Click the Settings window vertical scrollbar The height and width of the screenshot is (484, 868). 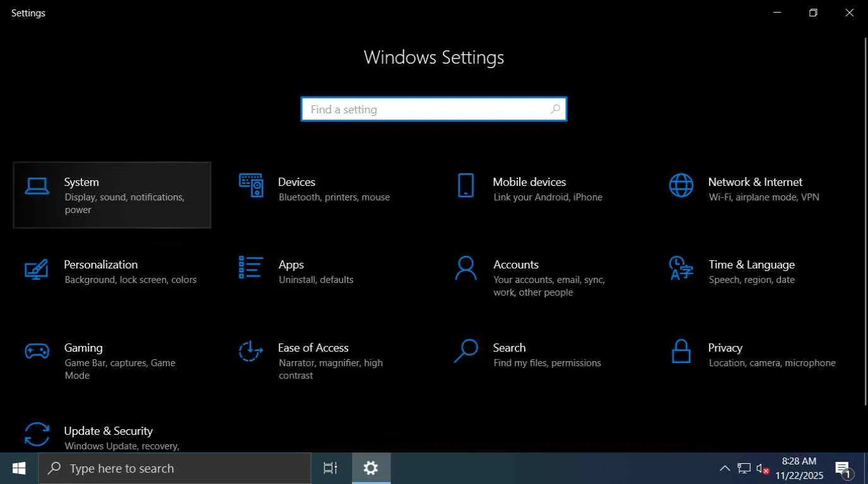[865, 221]
